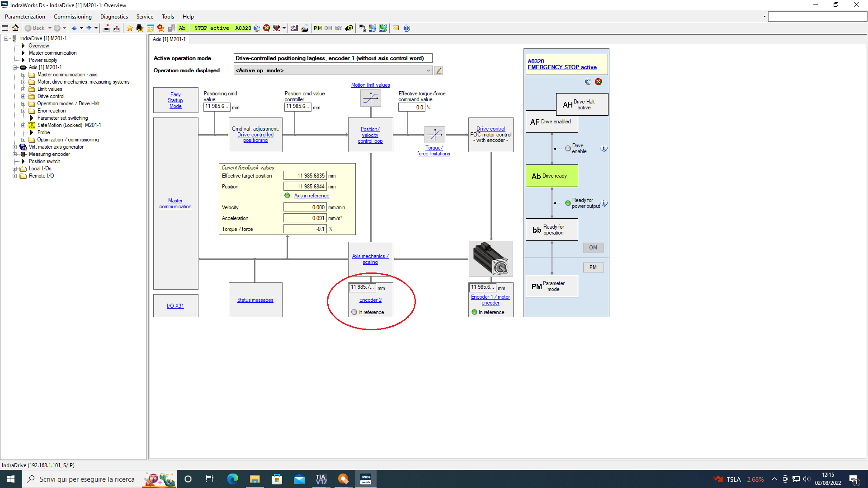The height and width of the screenshot is (488, 868).
Task: Click the Drive enable indicator circle
Action: [x=568, y=149]
